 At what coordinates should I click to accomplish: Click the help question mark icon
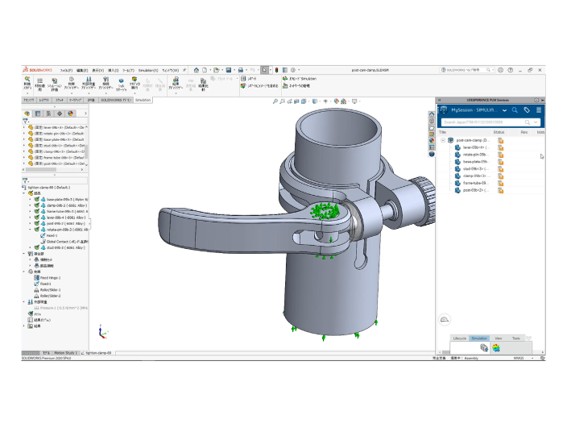[510, 70]
